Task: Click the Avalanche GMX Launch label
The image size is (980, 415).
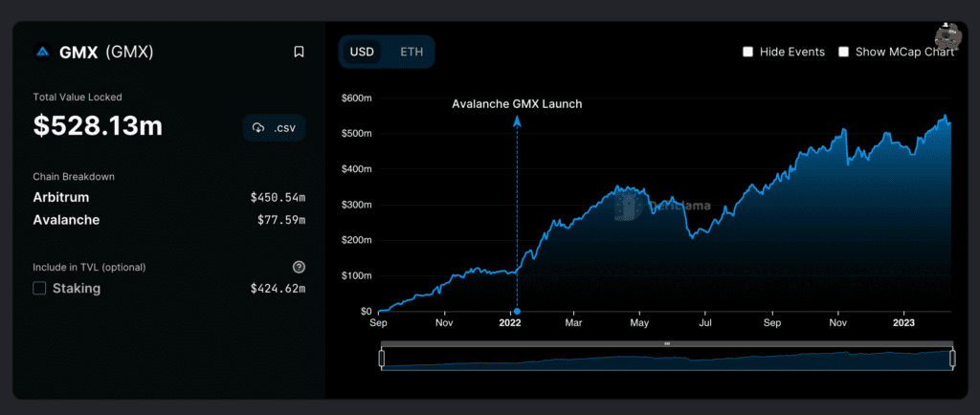Action: [517, 104]
